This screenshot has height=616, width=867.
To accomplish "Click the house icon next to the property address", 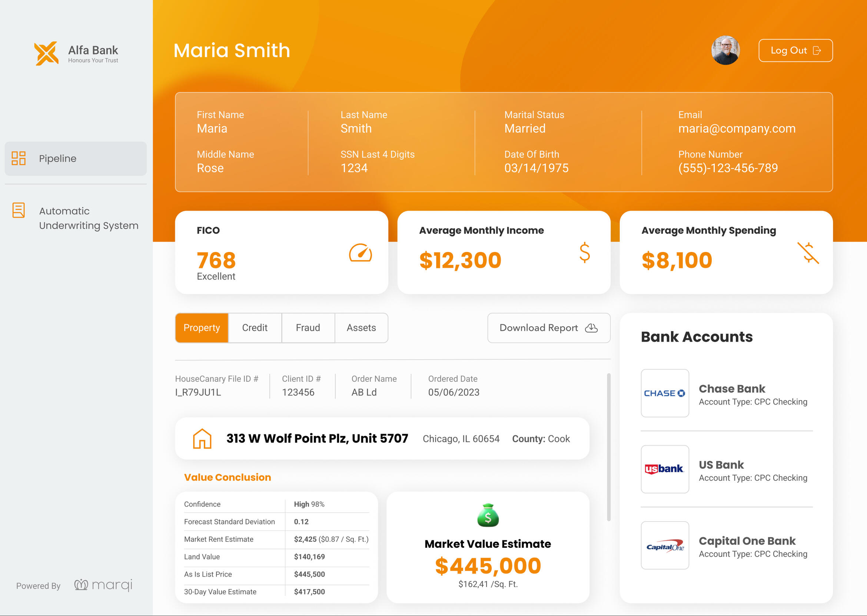I will click(202, 439).
